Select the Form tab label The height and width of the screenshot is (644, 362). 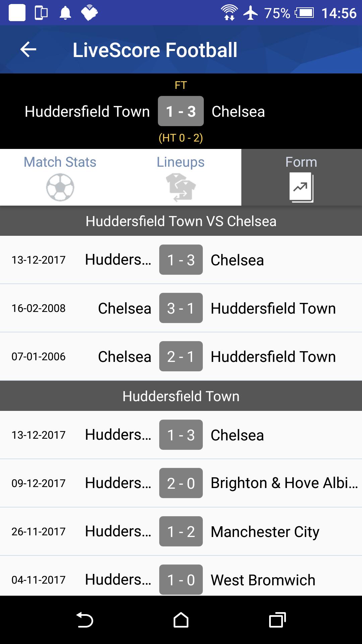tap(301, 162)
